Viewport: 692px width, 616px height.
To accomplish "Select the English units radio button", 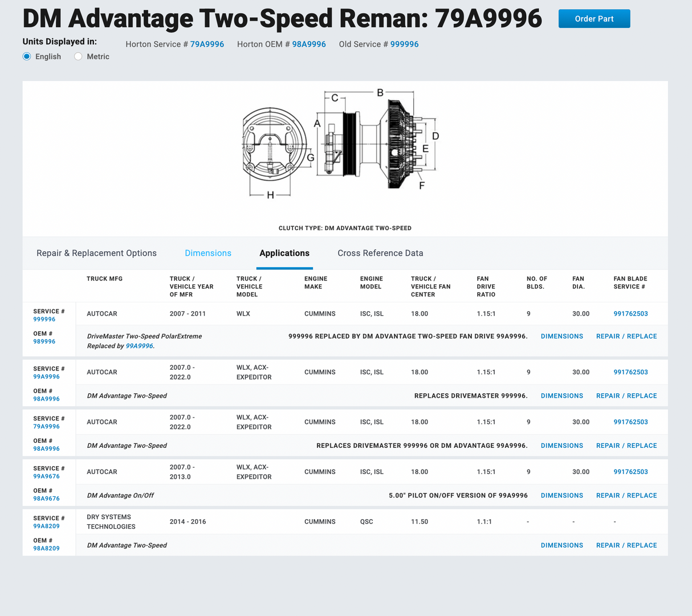I will click(27, 56).
